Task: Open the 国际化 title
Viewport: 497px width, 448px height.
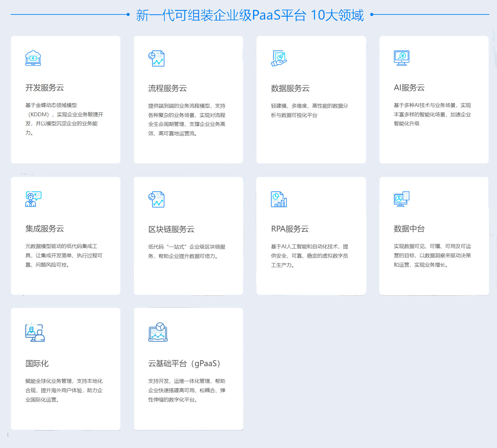Action: (37, 364)
